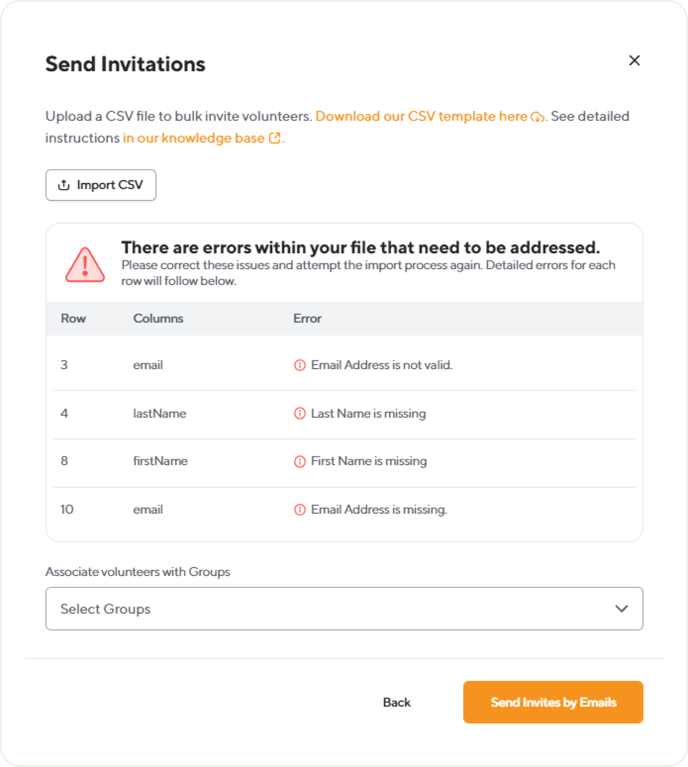Click the Import CSV button
This screenshot has width=688, height=767.
pyautogui.click(x=101, y=185)
